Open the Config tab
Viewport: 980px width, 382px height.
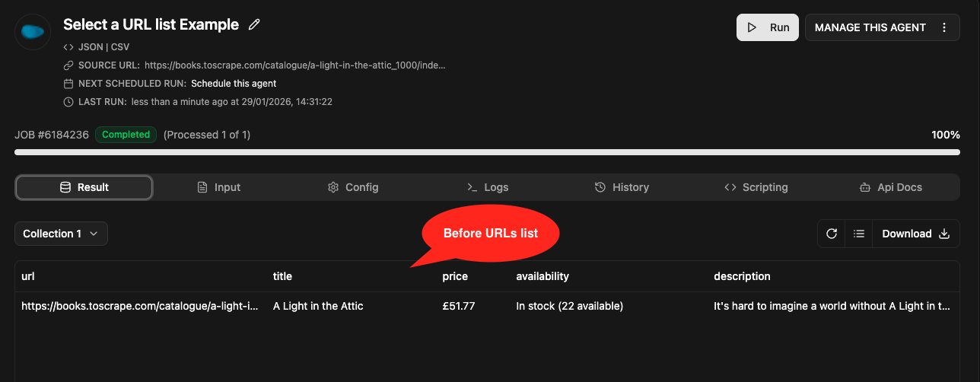tap(353, 187)
